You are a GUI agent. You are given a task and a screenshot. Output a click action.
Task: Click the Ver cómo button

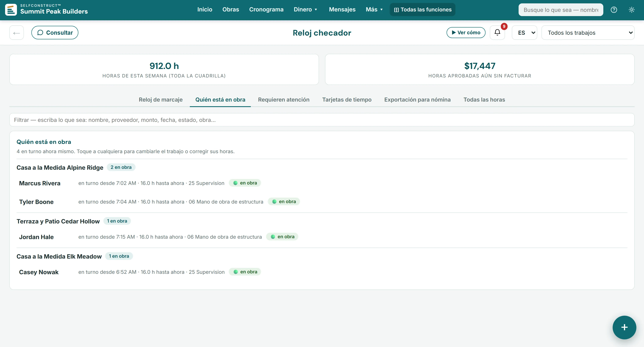click(x=466, y=32)
